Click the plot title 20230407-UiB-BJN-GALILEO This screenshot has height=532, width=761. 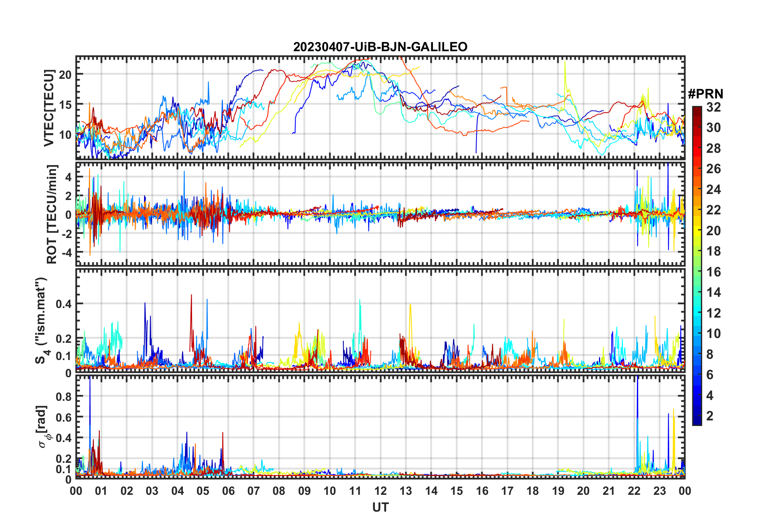pyautogui.click(x=380, y=47)
